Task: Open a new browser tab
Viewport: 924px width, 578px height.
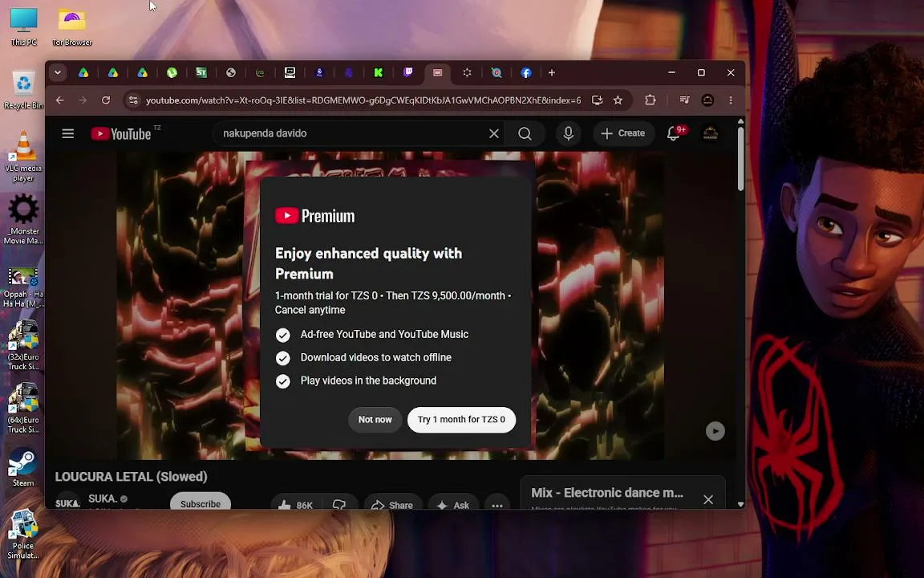Action: click(x=552, y=72)
